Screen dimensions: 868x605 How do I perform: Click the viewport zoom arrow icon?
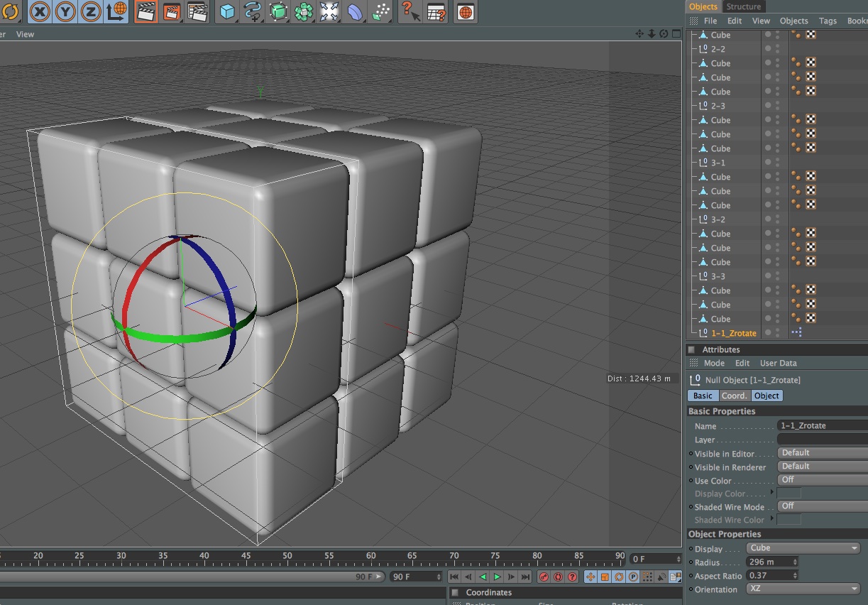(x=652, y=33)
